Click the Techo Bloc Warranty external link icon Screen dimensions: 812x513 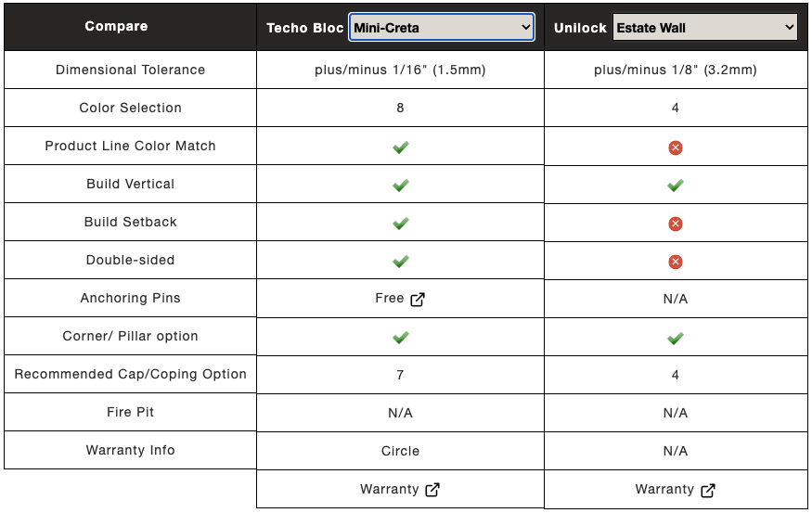432,490
